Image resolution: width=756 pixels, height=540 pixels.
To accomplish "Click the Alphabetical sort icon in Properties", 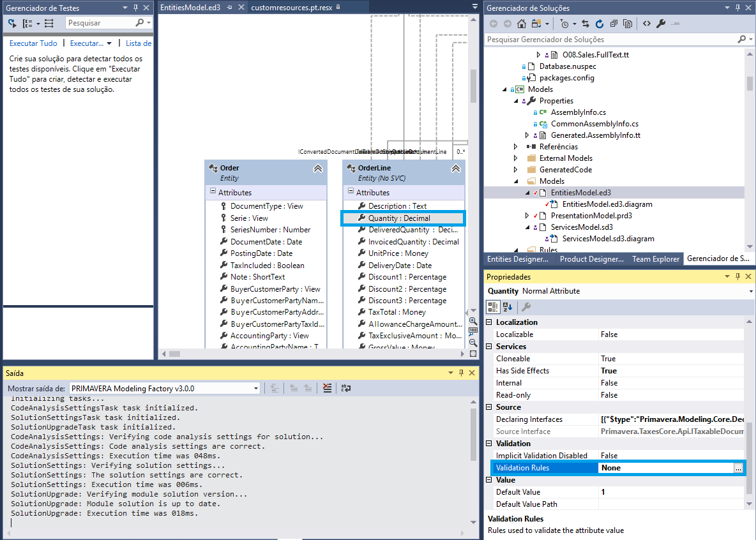I will click(508, 306).
